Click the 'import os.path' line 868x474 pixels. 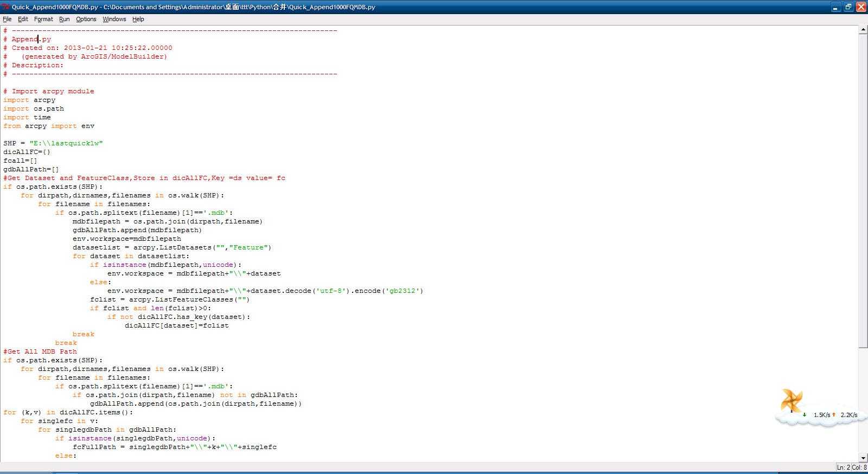pyautogui.click(x=34, y=108)
